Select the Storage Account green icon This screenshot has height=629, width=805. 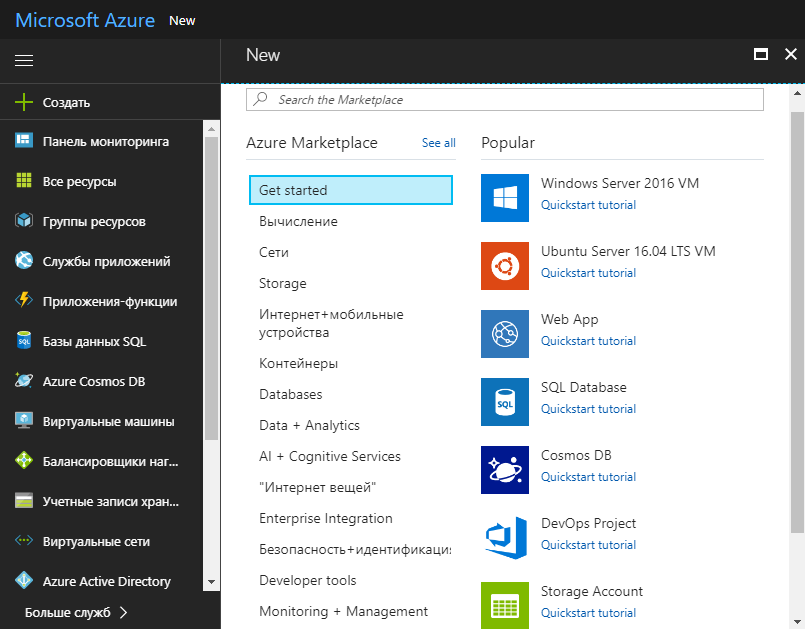pos(505,605)
